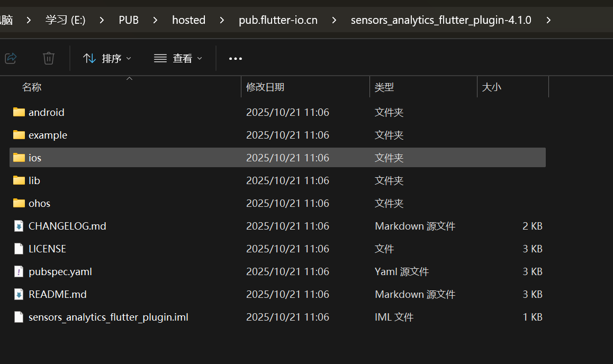Click the Share icon in toolbar
The height and width of the screenshot is (364, 613).
pyautogui.click(x=11, y=59)
